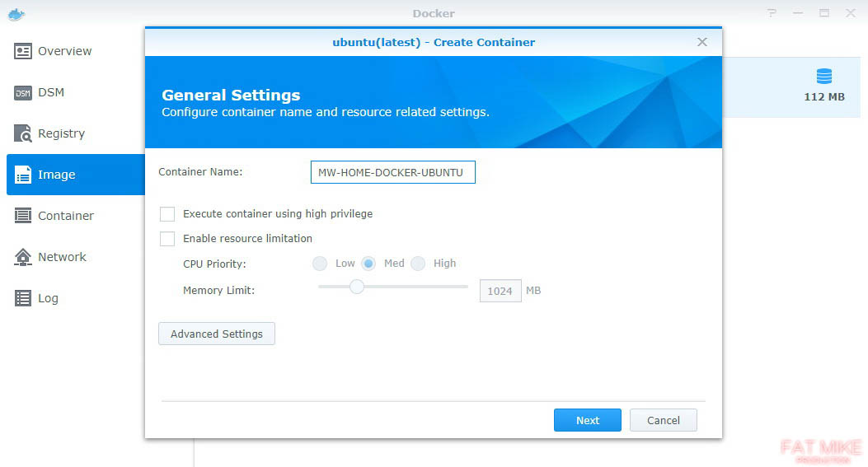Select High CPU priority
Screen dimensions: 868x467
click(x=418, y=264)
